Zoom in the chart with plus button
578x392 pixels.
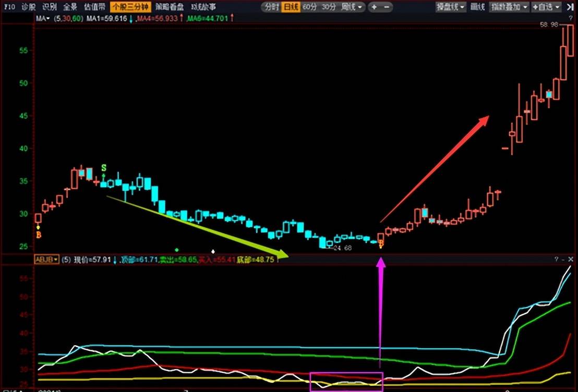pos(374,7)
